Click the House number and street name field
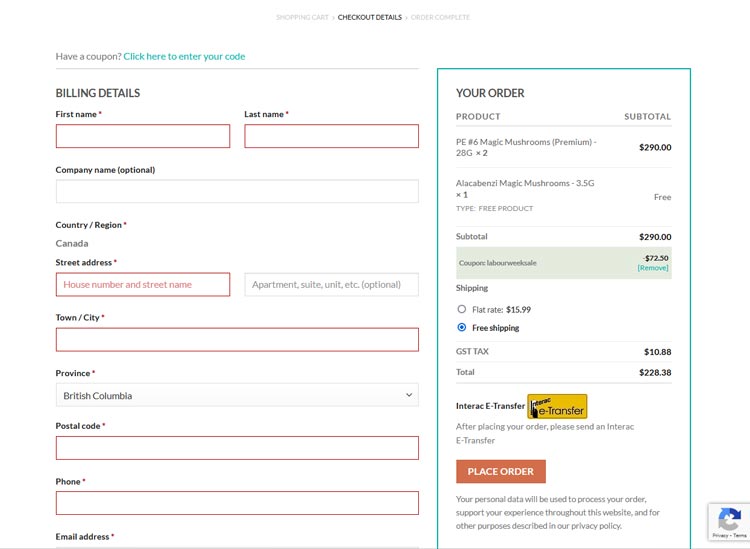Viewport: 750px width, 549px height. coord(143,284)
